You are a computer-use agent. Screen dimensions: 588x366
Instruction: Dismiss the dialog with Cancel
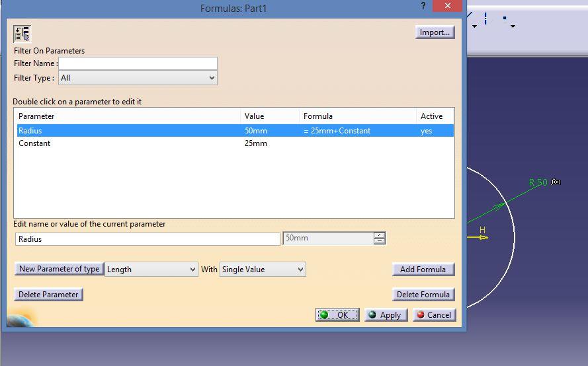(x=435, y=314)
